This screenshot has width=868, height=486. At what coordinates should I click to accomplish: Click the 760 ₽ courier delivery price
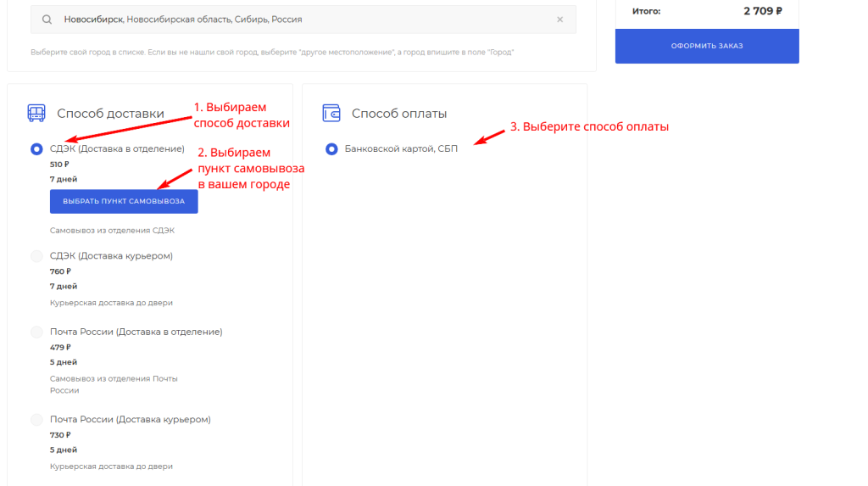[x=60, y=271]
